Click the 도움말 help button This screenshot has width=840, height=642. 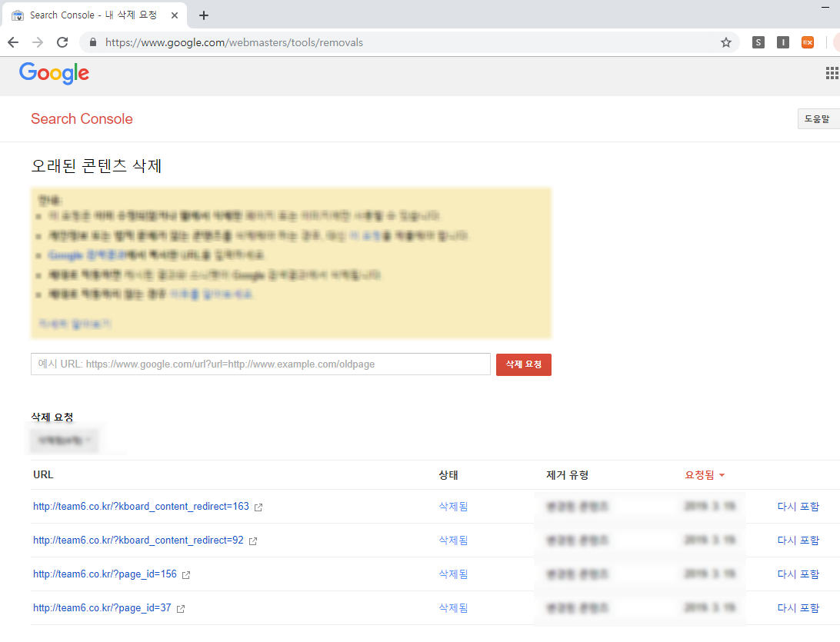(x=818, y=118)
